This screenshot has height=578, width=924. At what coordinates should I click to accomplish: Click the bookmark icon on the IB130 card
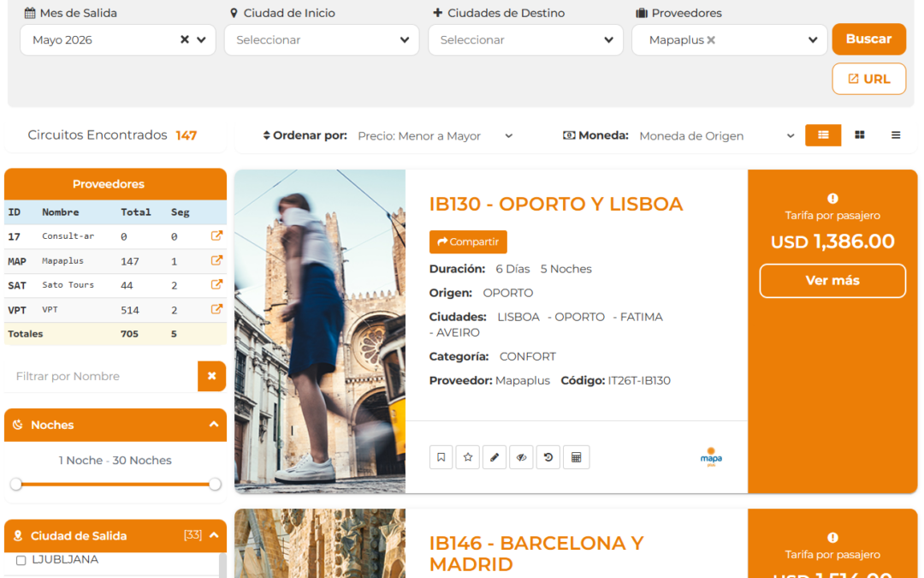(x=441, y=457)
